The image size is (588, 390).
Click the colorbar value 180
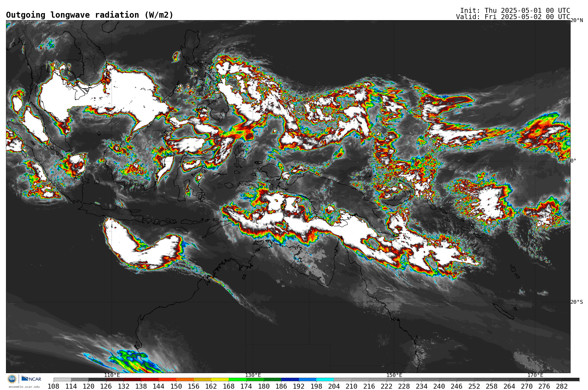pos(264,386)
